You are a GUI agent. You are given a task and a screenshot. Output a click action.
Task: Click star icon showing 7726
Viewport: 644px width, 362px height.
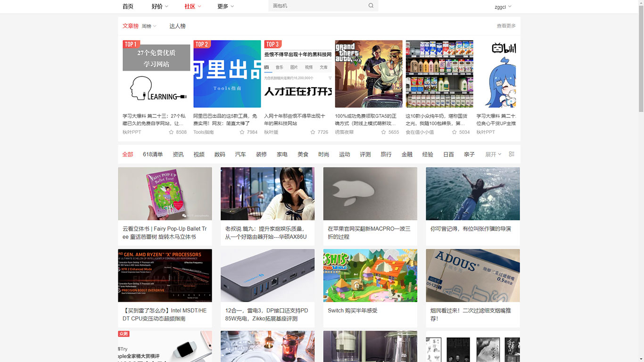[313, 132]
